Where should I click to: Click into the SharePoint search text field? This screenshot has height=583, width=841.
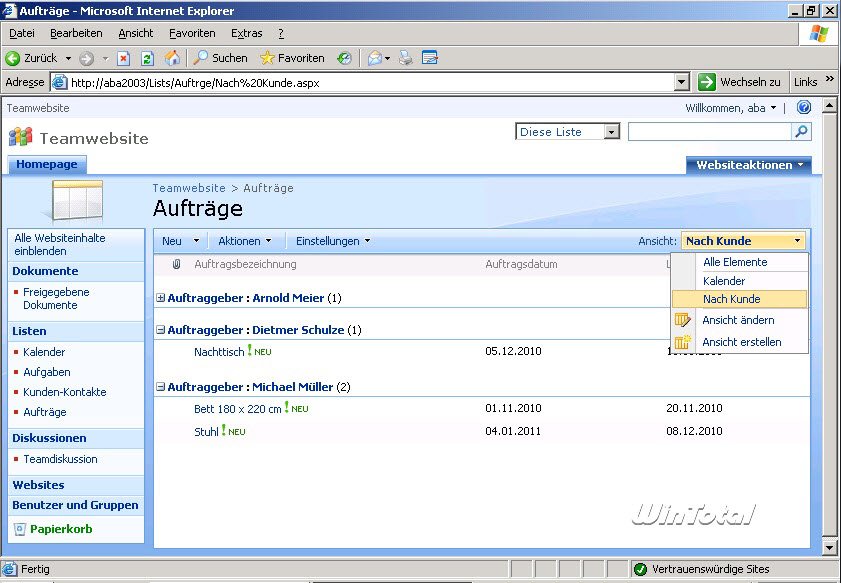tap(709, 132)
